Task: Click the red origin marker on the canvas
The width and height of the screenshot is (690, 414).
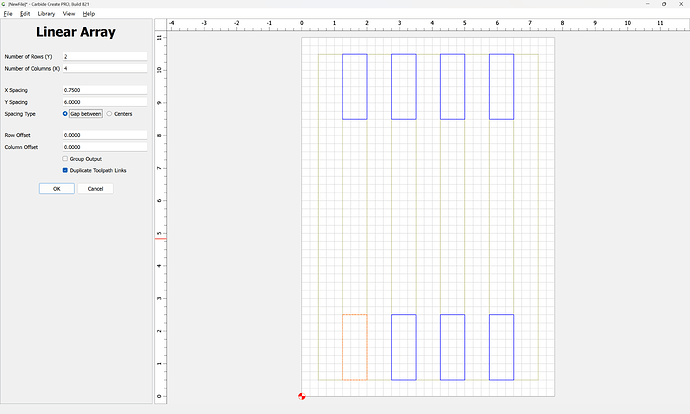Action: pyautogui.click(x=301, y=396)
